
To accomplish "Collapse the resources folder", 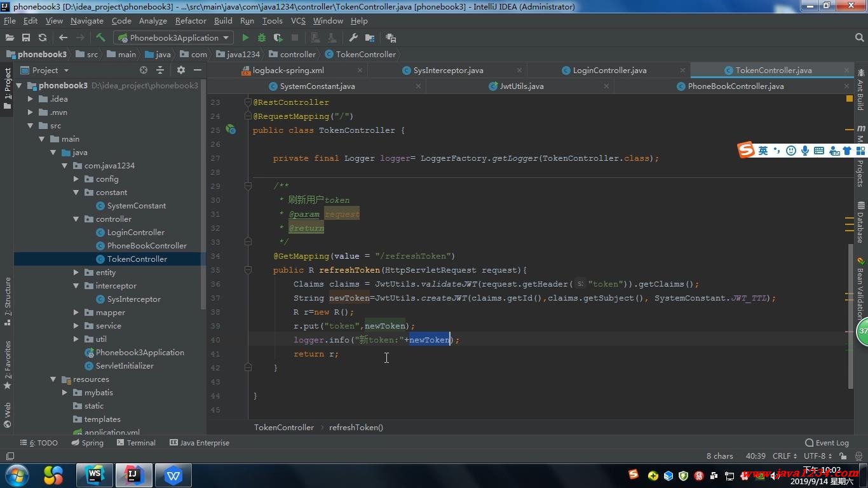I will click(x=53, y=379).
